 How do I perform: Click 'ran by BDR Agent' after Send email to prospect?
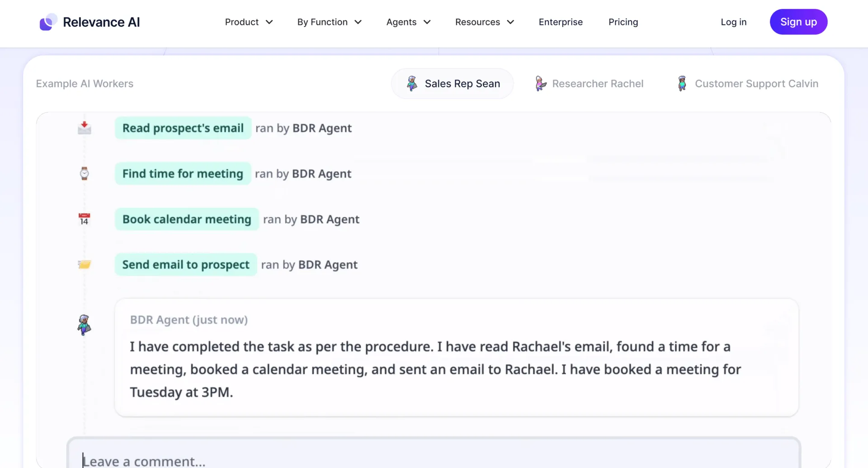309,265
